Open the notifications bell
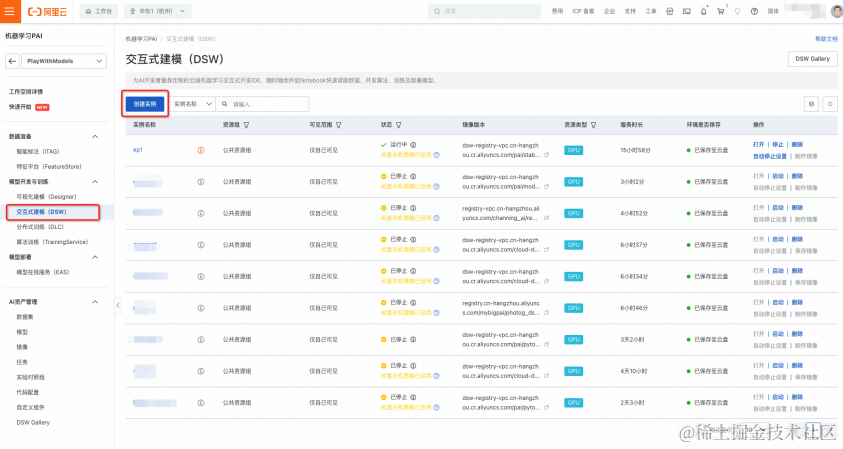The height and width of the screenshot is (449, 843). point(703,11)
